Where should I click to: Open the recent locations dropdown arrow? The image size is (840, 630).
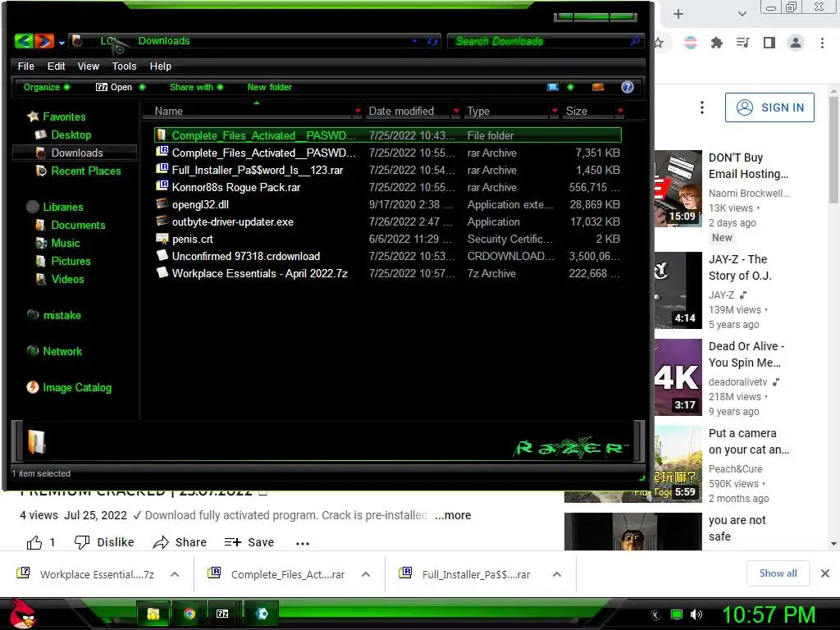[62, 43]
